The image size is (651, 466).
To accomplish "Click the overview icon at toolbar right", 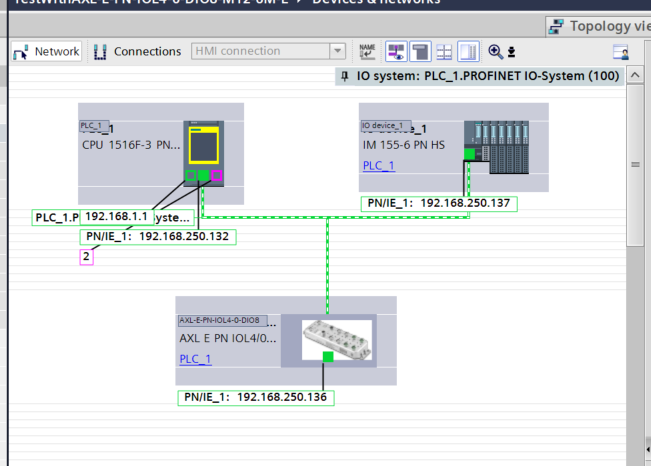I will point(620,51).
